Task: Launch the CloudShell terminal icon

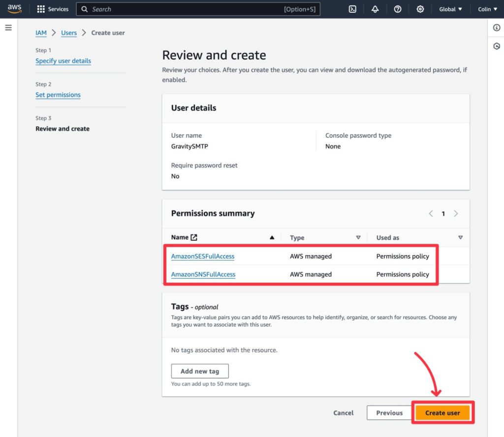Action: pyautogui.click(x=352, y=9)
